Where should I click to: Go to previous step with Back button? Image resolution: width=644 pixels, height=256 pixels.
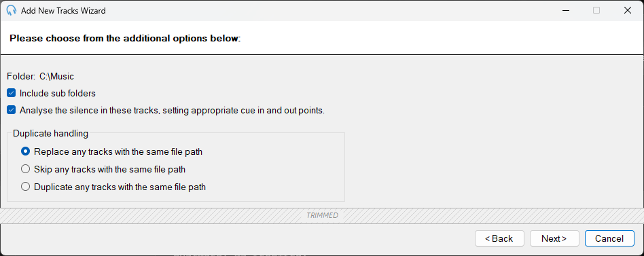(499, 238)
